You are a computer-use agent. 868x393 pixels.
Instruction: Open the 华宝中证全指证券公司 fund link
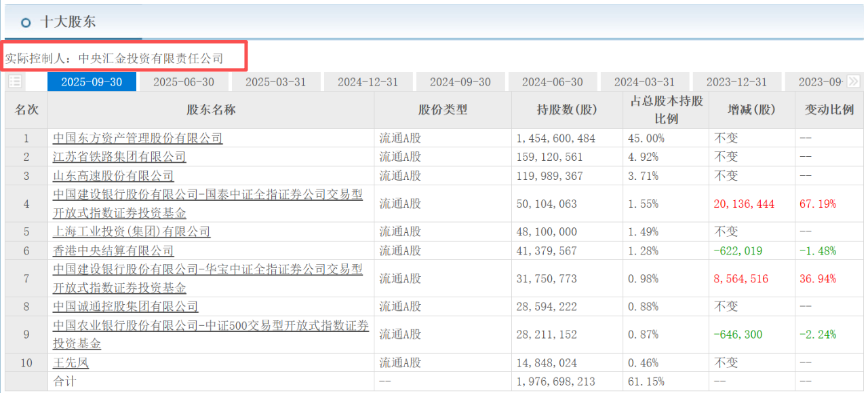[x=208, y=269]
